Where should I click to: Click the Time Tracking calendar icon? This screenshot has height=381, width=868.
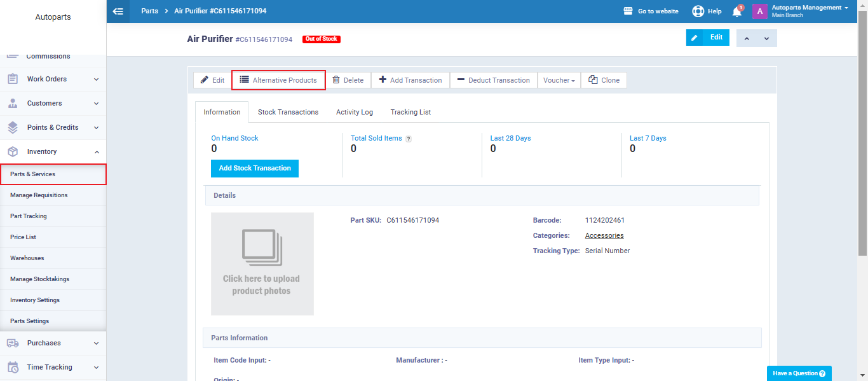[13, 367]
